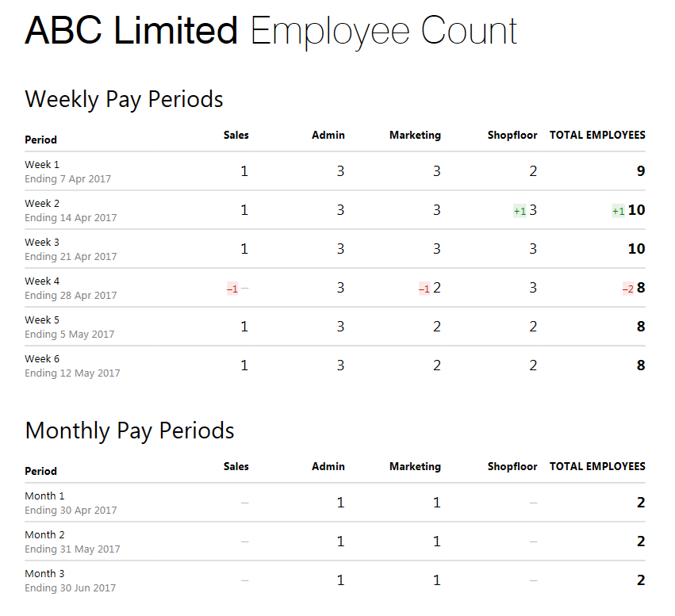Click the green +1 badge in Week 2 Shopfloor
675x616 pixels.
520,211
